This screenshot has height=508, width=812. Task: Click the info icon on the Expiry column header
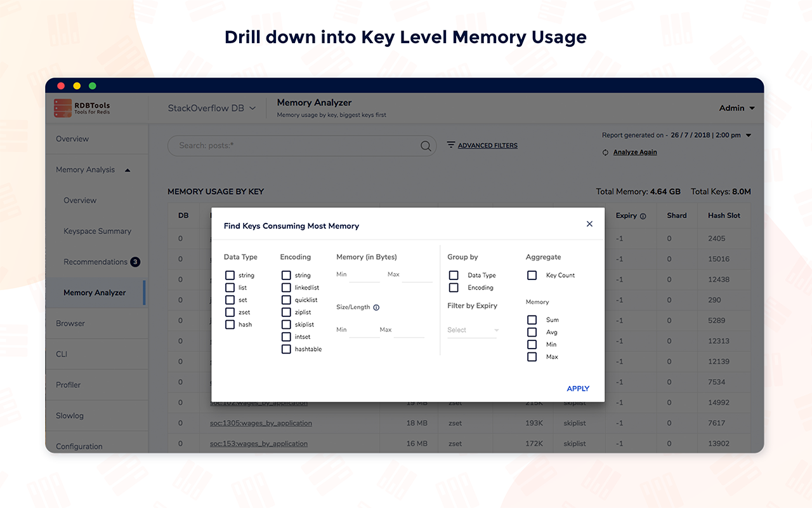[x=643, y=215]
